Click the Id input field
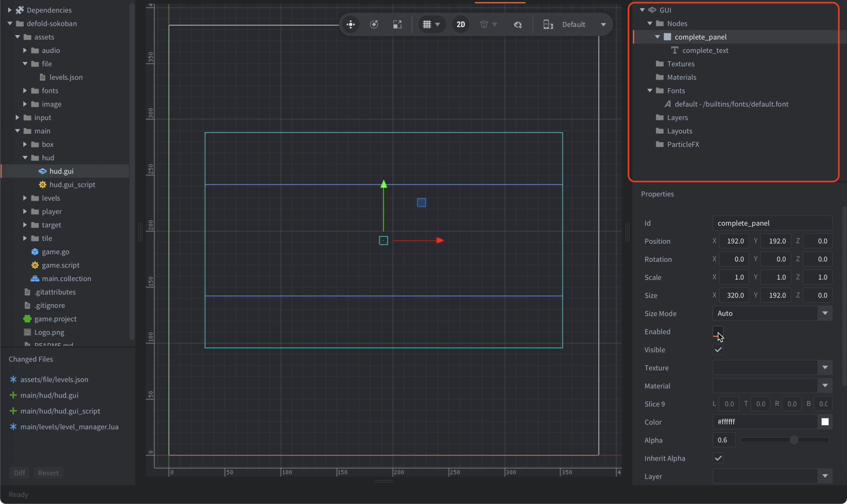This screenshot has width=847, height=504. pyautogui.click(x=772, y=223)
